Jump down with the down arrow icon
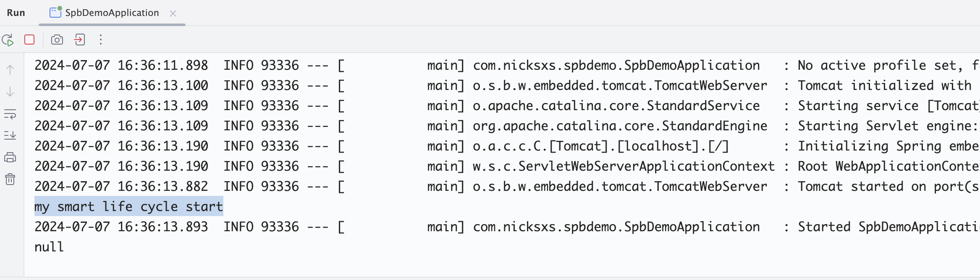Screen dimensions: 980x280 (x=10, y=92)
